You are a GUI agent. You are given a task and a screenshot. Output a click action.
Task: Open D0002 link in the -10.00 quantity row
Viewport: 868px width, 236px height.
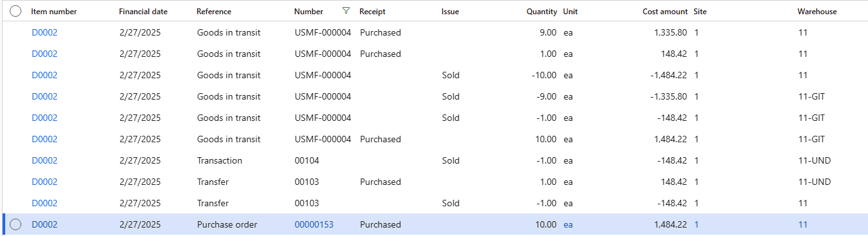click(x=45, y=75)
